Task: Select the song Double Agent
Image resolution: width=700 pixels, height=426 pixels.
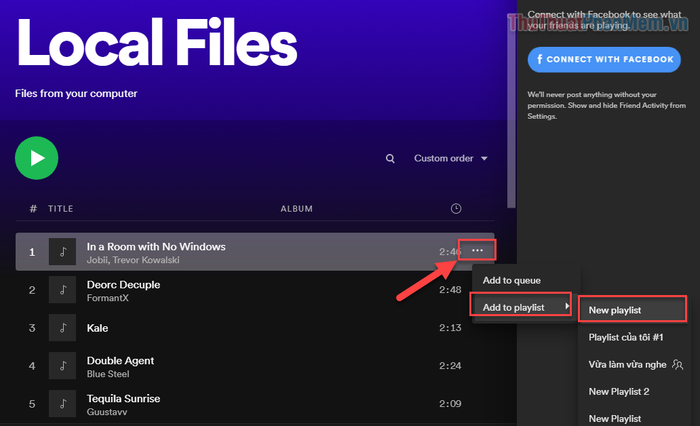Action: coord(120,360)
